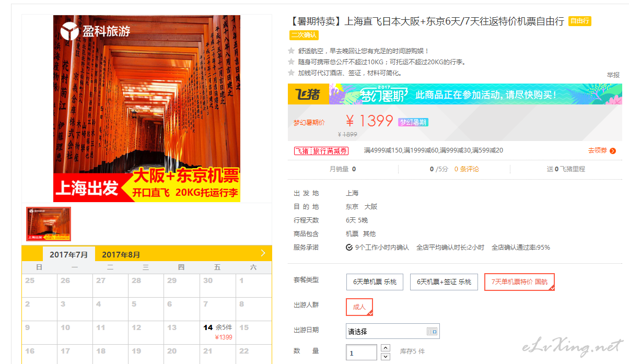Image resolution: width=629 pixels, height=364 pixels.
Task: Click the 送 0 飞猪里程 text
Action: pyautogui.click(x=566, y=169)
